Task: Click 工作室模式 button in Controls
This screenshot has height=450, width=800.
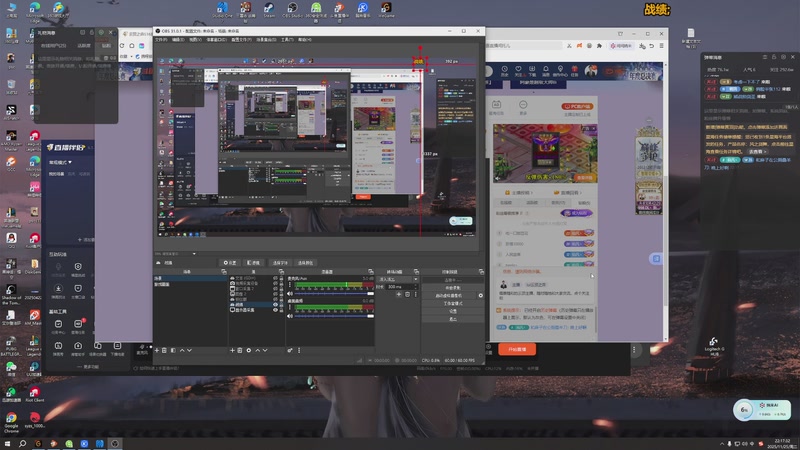Action: click(x=453, y=303)
